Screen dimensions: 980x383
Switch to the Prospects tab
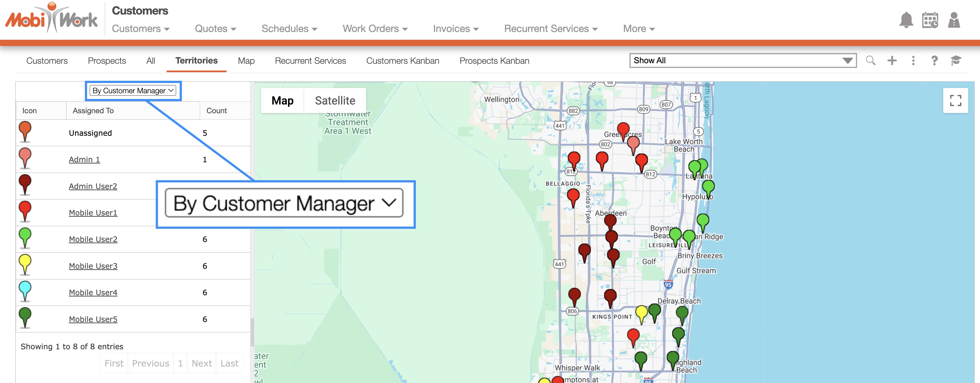point(107,61)
